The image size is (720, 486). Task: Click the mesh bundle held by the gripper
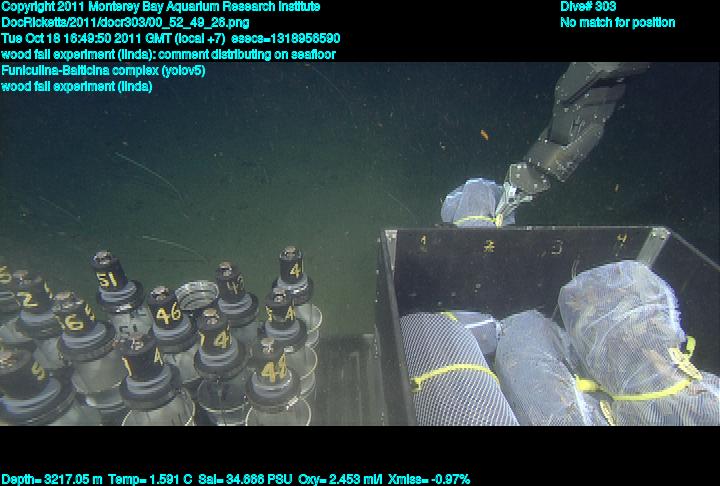click(470, 203)
